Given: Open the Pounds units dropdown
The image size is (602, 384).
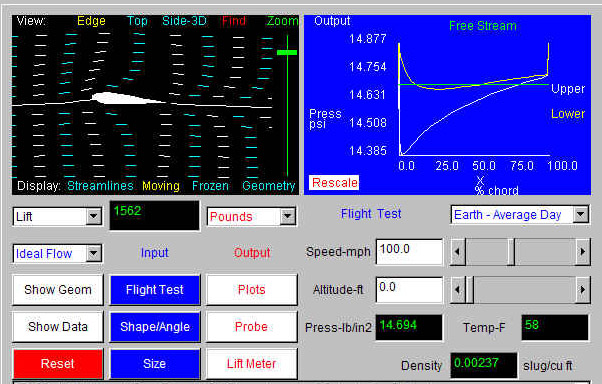Looking at the screenshot, I should [251, 217].
